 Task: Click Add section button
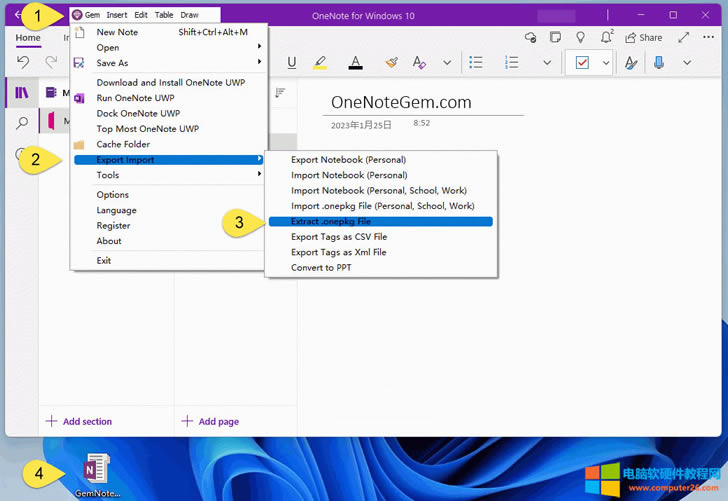tap(79, 421)
